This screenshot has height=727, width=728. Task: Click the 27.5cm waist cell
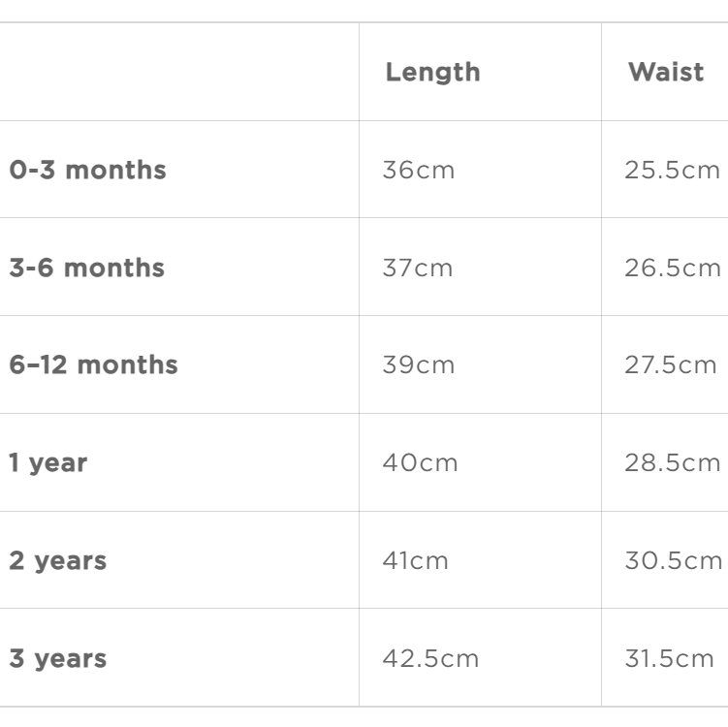672,365
